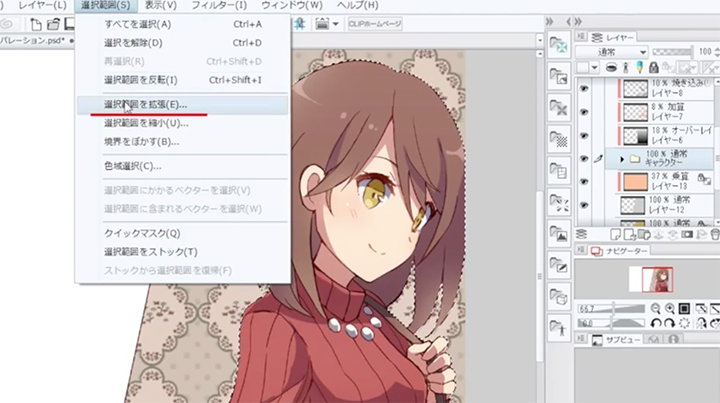720x403 pixels.
Task: Choose 選択範囲を反転(I) menu entry
Action: [x=183, y=80]
